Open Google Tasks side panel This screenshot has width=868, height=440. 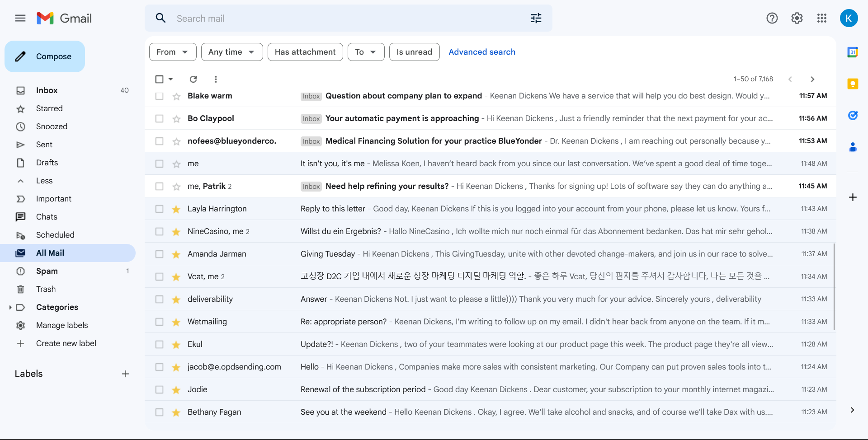(853, 116)
